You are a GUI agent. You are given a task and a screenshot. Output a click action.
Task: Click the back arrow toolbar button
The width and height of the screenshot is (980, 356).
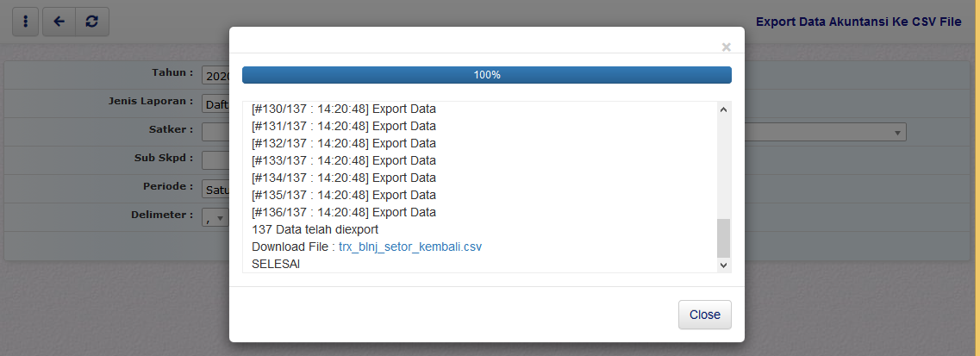tap(59, 22)
